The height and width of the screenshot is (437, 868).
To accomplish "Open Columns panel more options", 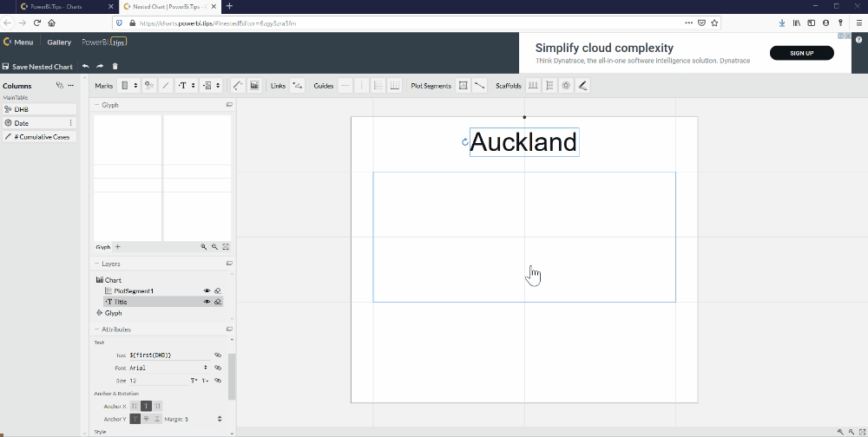I will click(70, 86).
